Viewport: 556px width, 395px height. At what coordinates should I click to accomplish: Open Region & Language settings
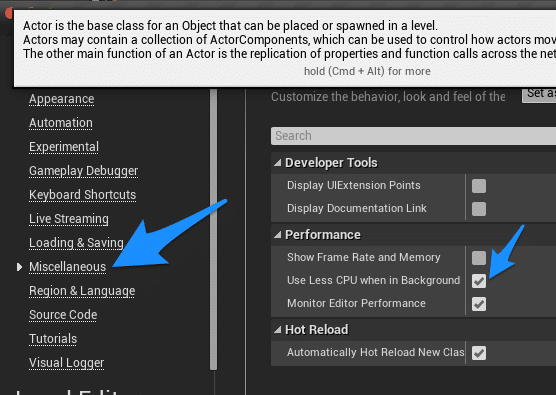click(x=82, y=291)
